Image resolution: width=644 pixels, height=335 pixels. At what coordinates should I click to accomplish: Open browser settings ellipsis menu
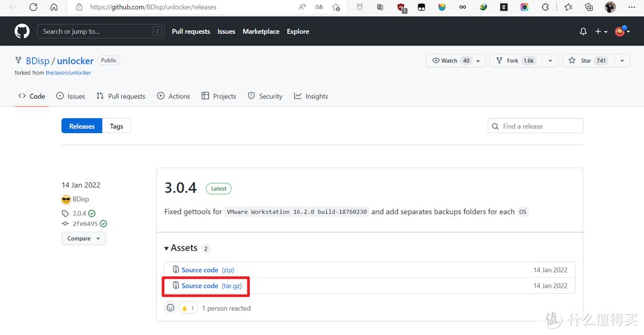tap(631, 7)
